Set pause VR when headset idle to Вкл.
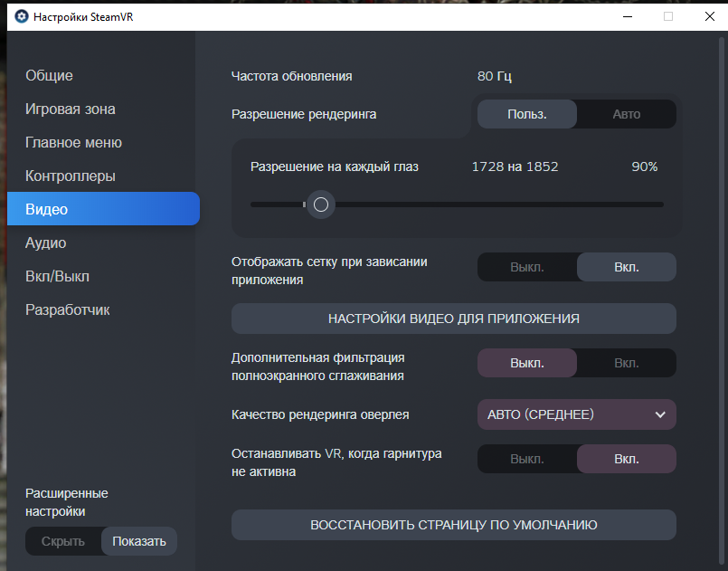 (627, 459)
